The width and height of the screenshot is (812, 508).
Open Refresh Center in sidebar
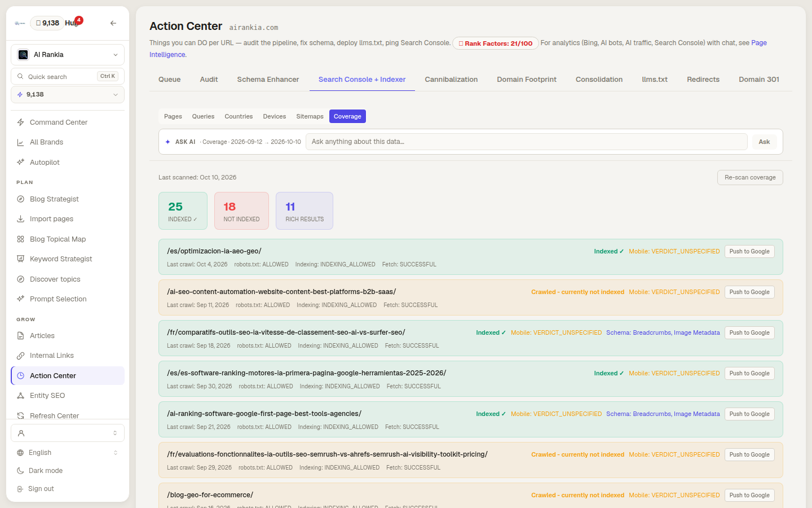coord(68,415)
